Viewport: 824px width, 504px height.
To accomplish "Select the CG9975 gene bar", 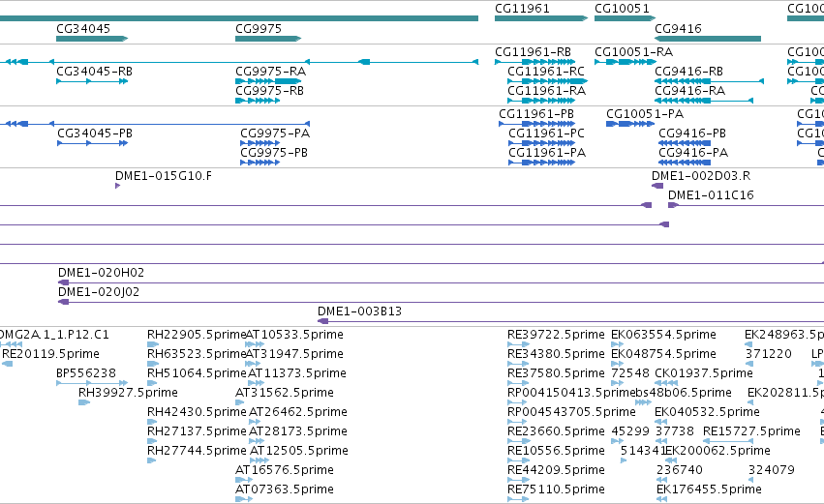I will pyautogui.click(x=268, y=39).
